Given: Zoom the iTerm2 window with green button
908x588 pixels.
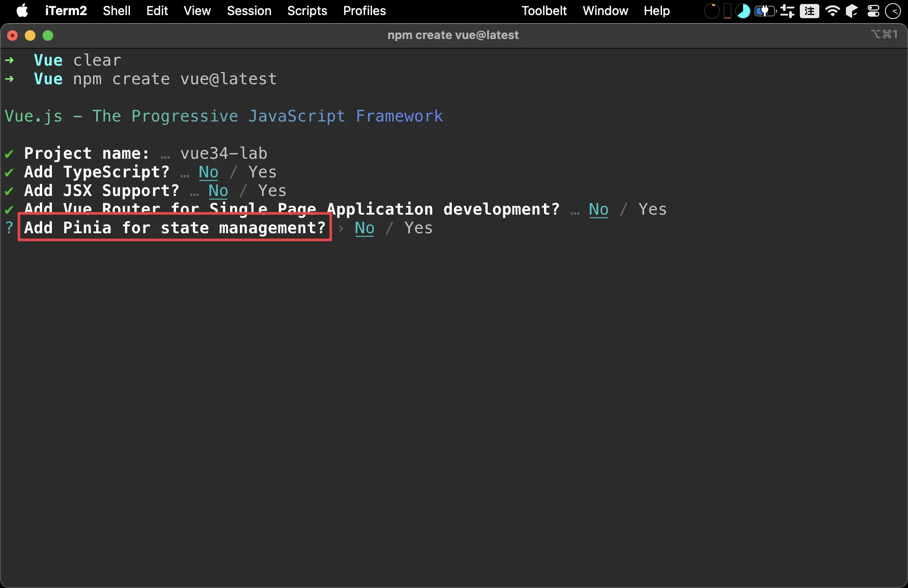Looking at the screenshot, I should 48,35.
